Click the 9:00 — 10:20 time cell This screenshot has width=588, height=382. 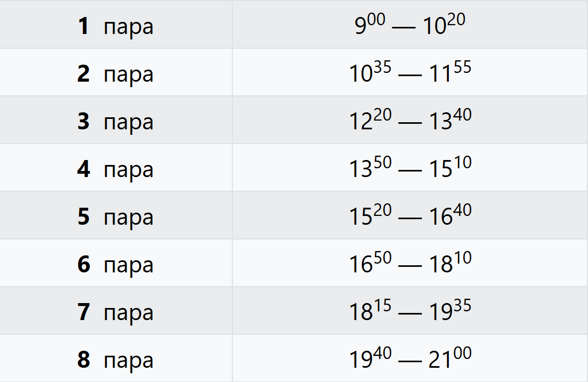click(410, 24)
